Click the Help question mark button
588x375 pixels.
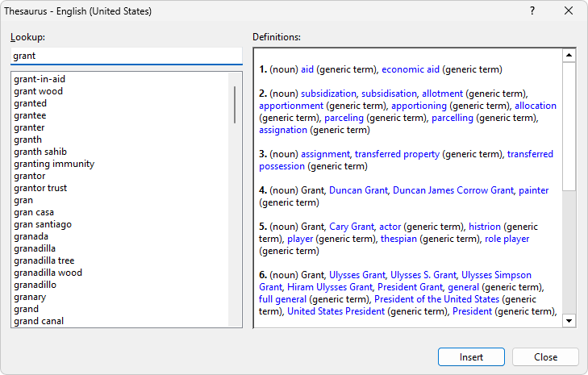(x=532, y=10)
